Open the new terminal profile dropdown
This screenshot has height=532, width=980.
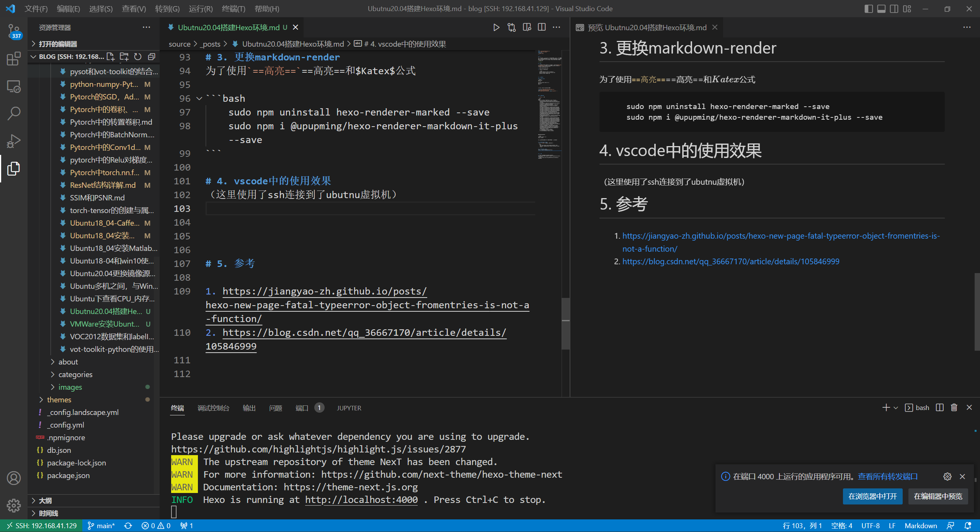coord(896,408)
